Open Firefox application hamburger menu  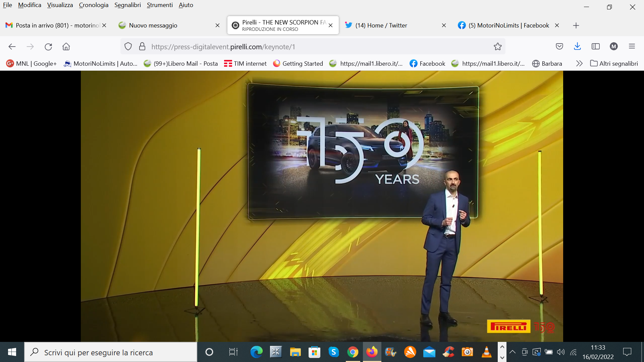[632, 47]
